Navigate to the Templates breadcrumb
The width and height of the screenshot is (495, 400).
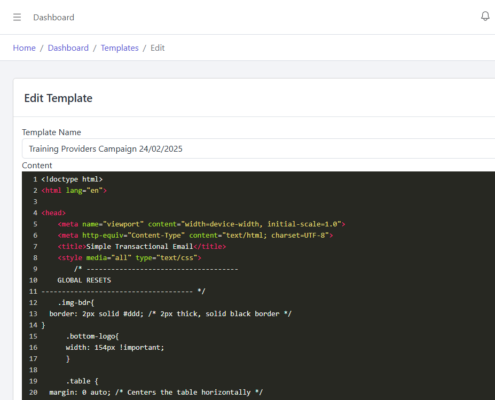pos(120,48)
